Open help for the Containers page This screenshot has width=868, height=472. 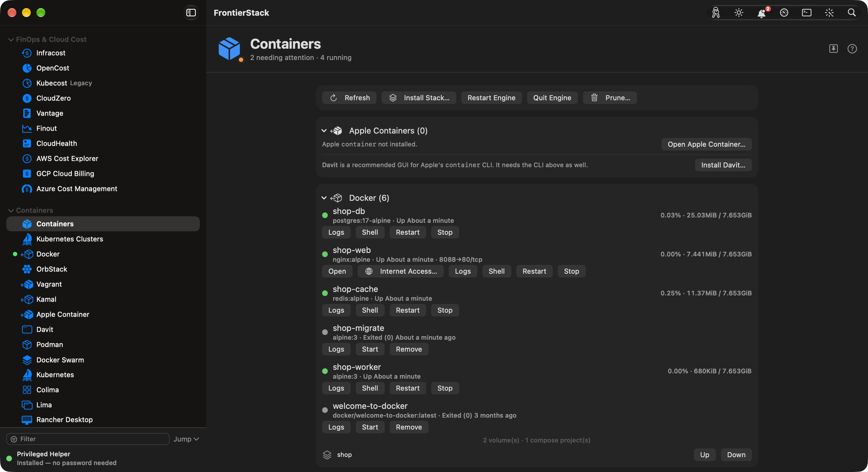coord(852,48)
